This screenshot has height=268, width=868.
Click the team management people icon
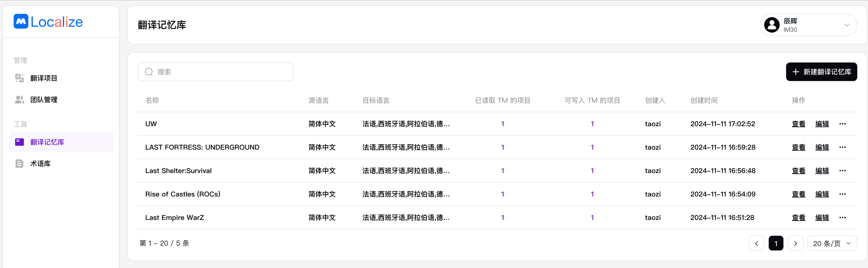coord(19,100)
